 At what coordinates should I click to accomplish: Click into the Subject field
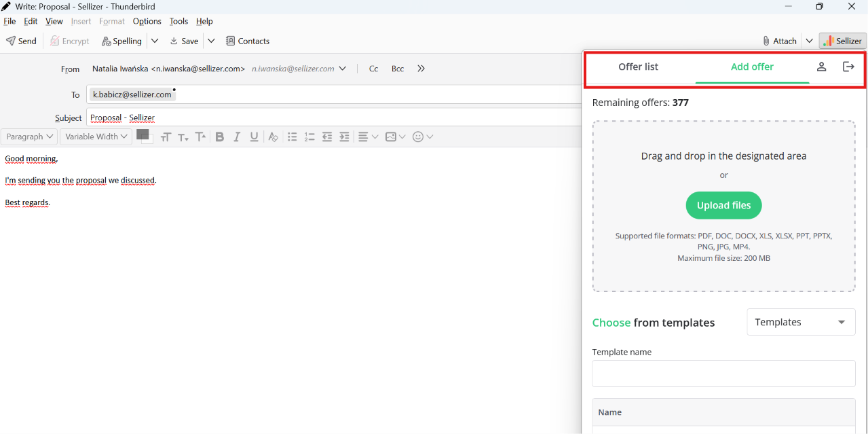(x=333, y=117)
